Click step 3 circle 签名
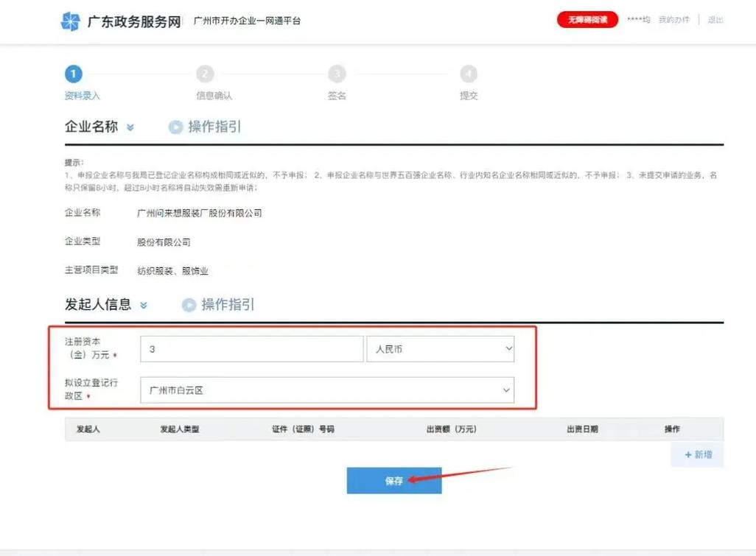756x556 pixels. [x=337, y=74]
